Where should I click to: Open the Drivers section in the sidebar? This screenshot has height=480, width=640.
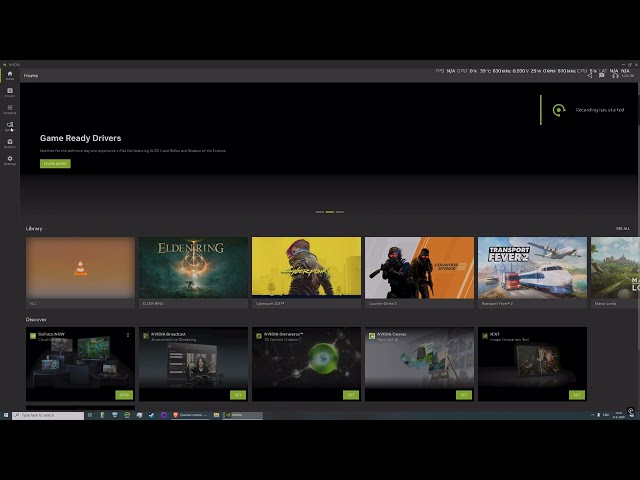coord(10,92)
